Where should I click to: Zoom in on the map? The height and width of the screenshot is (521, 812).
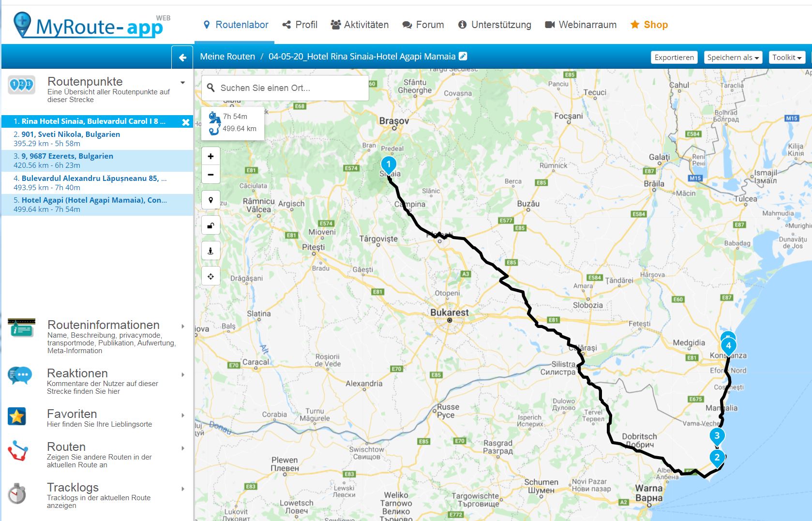click(x=211, y=156)
